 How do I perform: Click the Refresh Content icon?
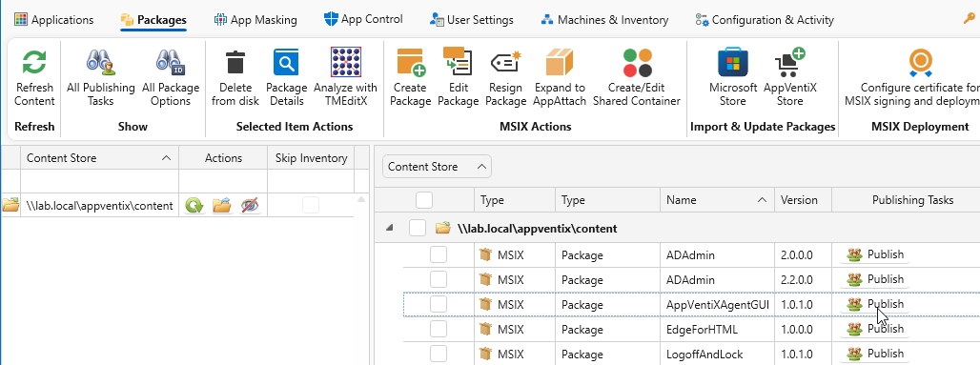tap(34, 63)
